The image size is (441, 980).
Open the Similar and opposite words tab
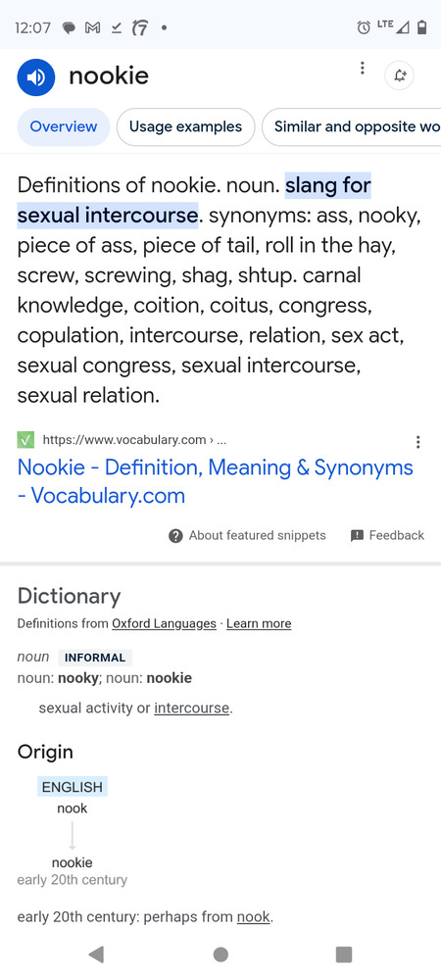[351, 126]
